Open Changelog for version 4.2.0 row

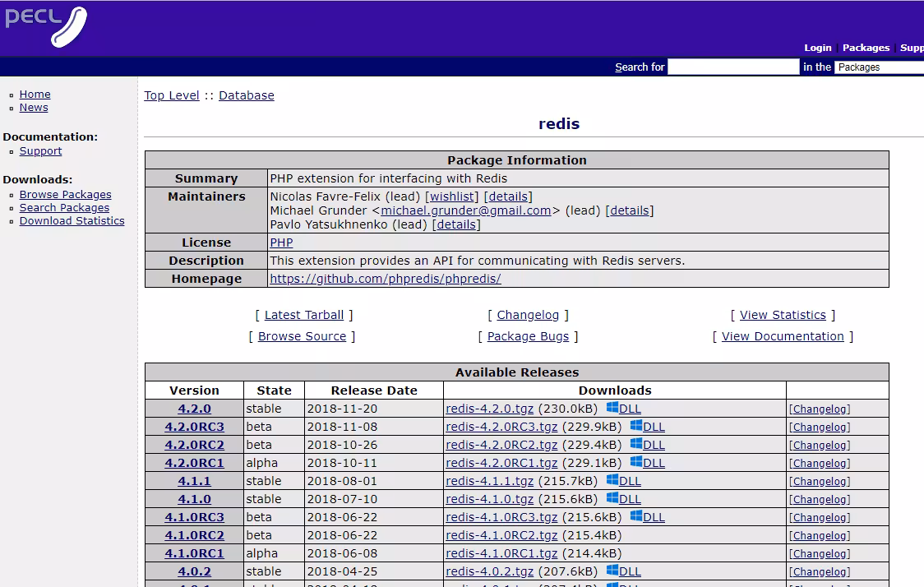(820, 409)
